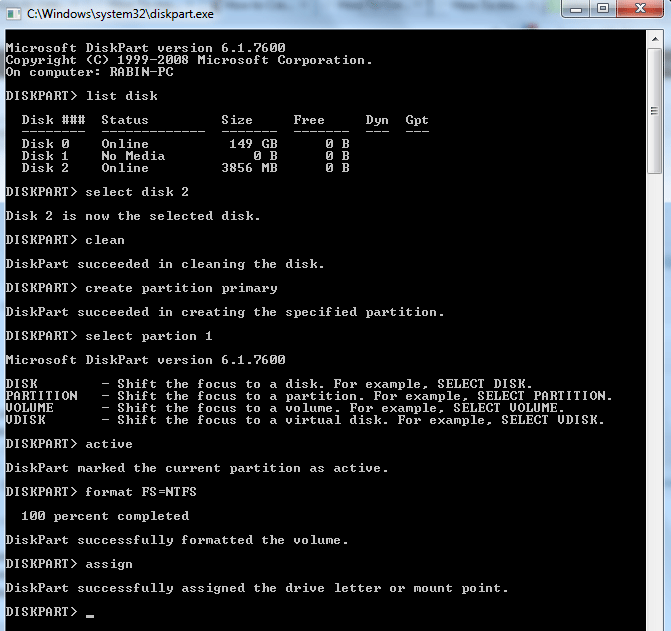The image size is (671, 631).
Task: Click the 'select partion 1' command
Action: [149, 336]
